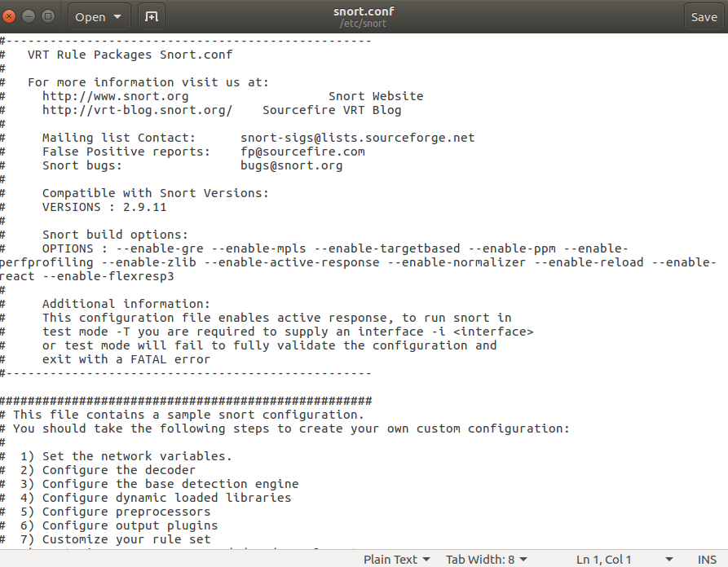Click the http://vrt-blog.snort.org/ URL text
Screen dimensions: 728x567
click(137, 110)
